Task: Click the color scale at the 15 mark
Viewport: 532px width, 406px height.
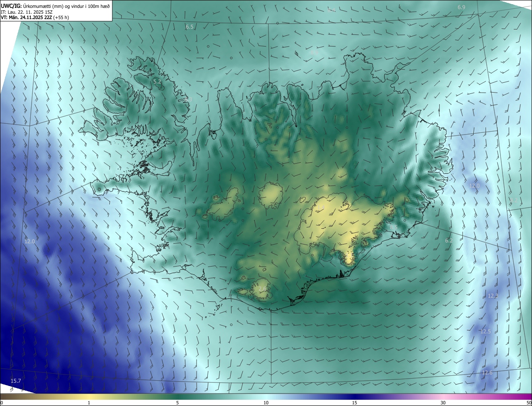Action: [x=355, y=403]
